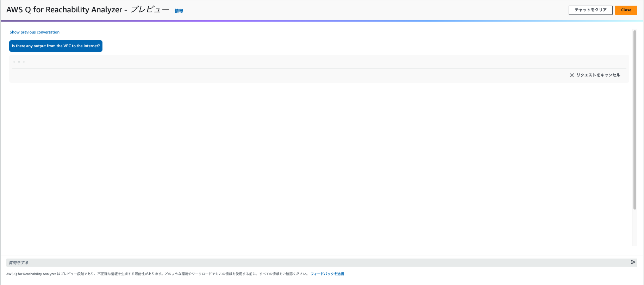Click the AWS Q for Reachability Analyzer title
The width and height of the screenshot is (644, 285).
pos(88,10)
